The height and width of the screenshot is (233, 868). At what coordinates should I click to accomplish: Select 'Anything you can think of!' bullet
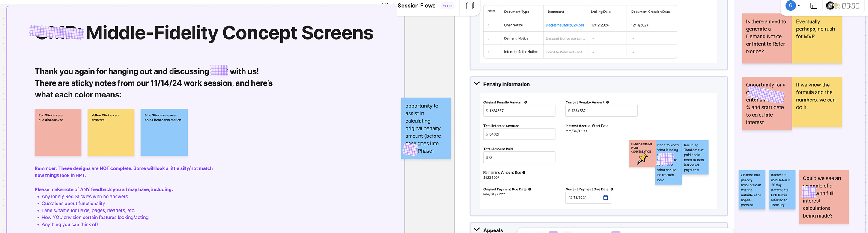pyautogui.click(x=70, y=224)
